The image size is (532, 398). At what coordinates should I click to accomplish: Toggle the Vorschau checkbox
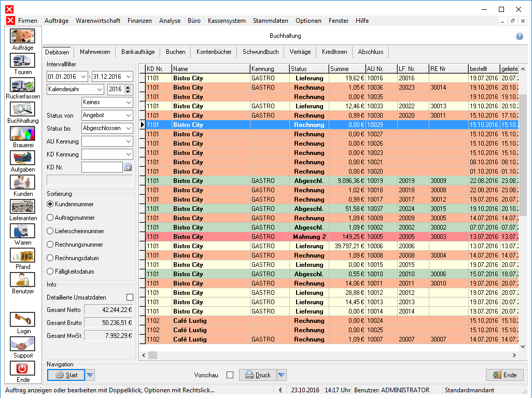[230, 375]
